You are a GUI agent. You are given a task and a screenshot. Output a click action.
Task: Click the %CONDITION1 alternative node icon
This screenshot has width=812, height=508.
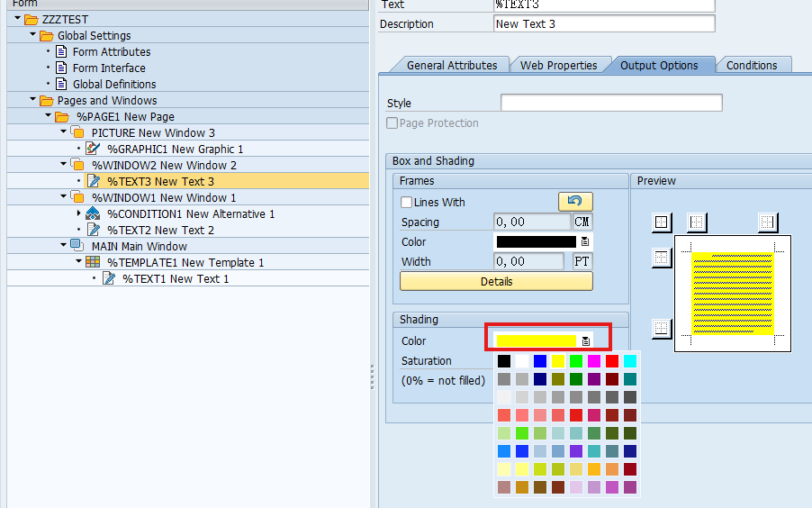tap(93, 213)
